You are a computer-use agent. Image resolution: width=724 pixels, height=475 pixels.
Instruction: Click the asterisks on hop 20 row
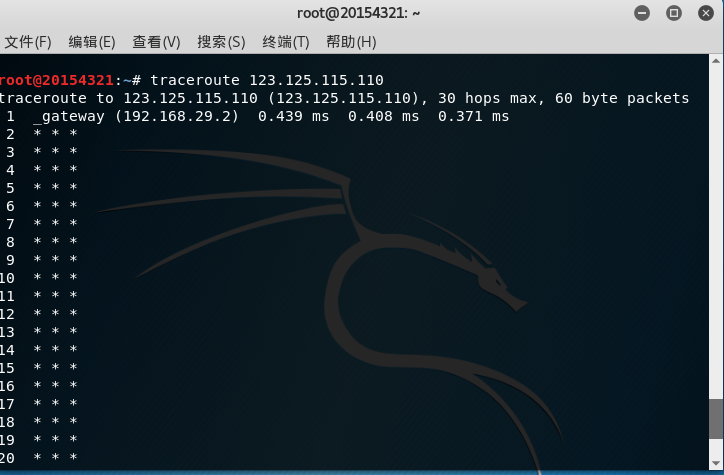coord(55,457)
